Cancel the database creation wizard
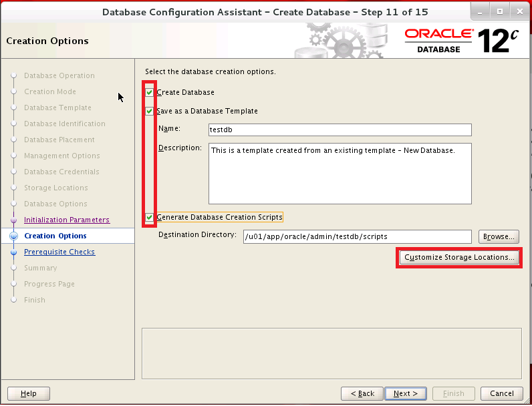 (501, 393)
